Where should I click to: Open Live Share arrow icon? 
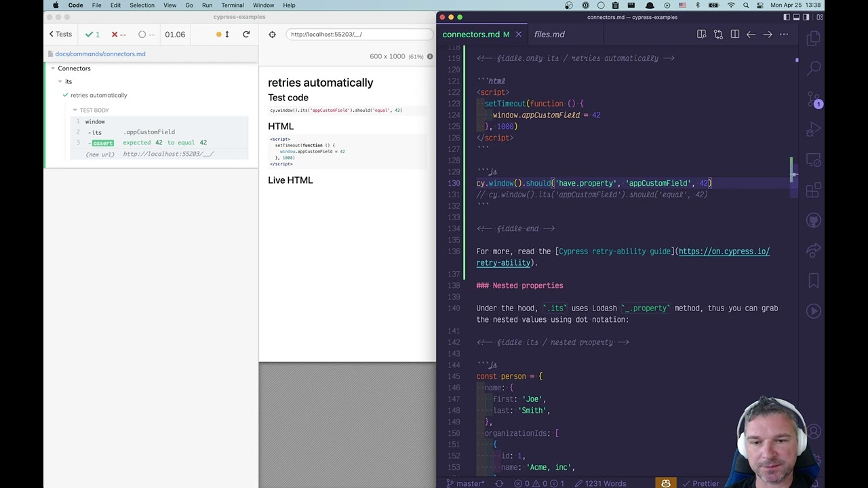click(x=813, y=251)
